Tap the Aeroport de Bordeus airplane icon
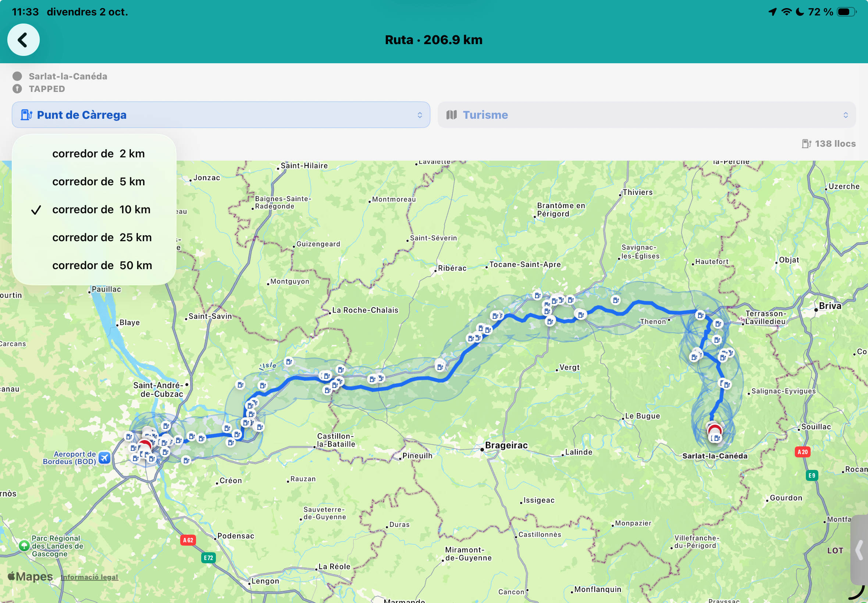Image resolution: width=868 pixels, height=603 pixels. tap(104, 458)
